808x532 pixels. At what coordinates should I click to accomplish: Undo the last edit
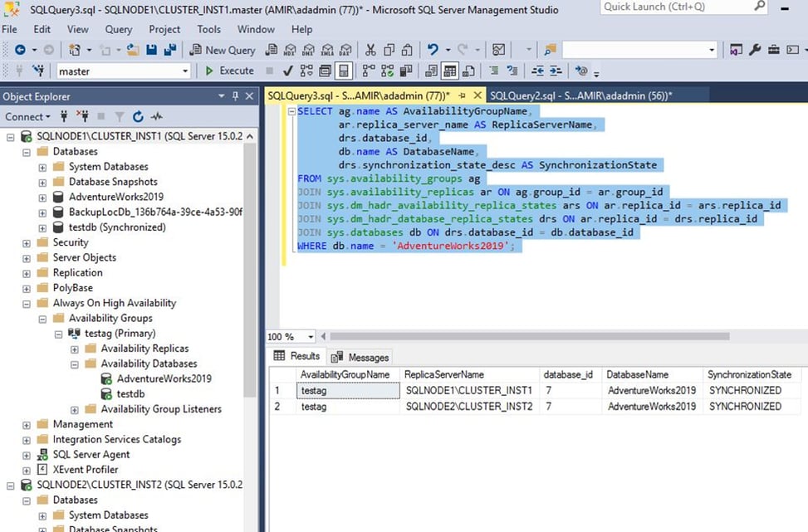click(433, 50)
